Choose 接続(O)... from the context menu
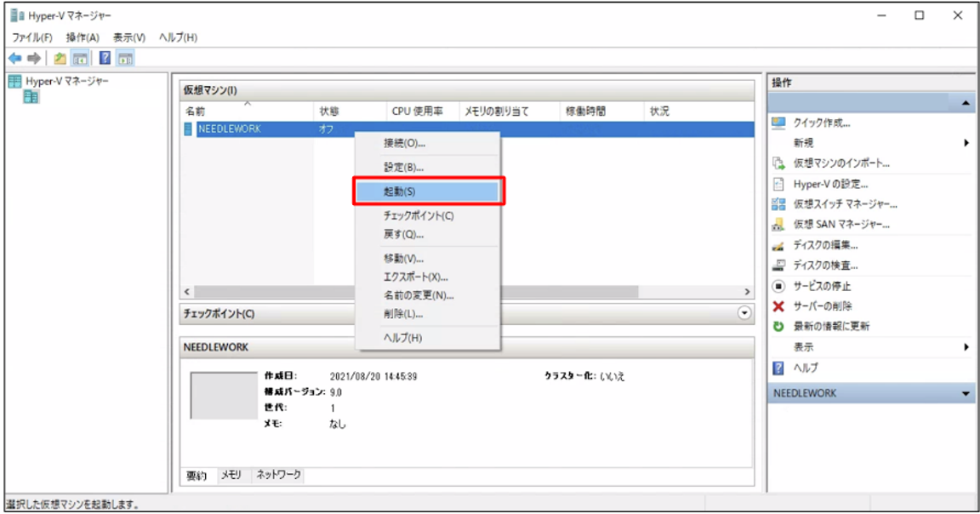Image resolution: width=980 pixels, height=514 pixels. [x=428, y=143]
